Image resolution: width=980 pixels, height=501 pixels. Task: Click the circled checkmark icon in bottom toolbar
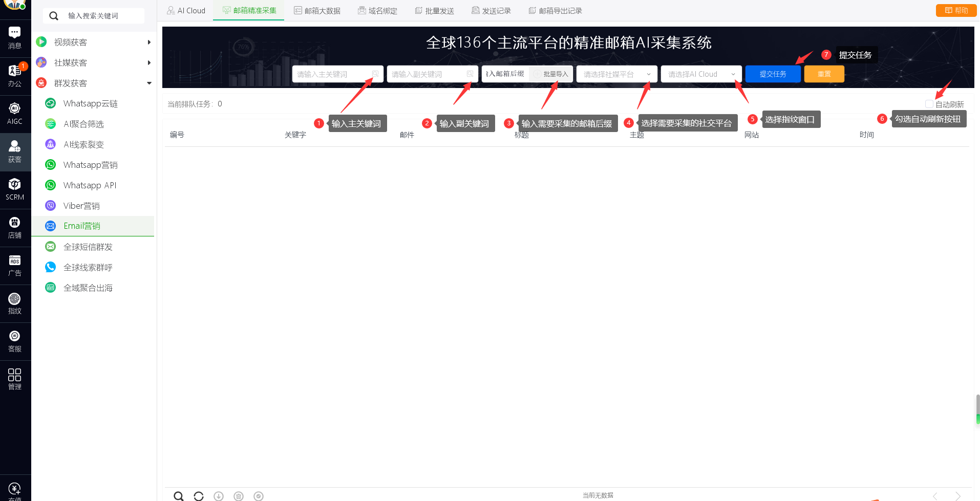point(259,496)
